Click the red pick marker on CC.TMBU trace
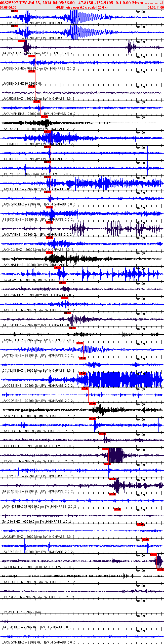This screenshot has height=644, width=164. (x=153, y=555)
